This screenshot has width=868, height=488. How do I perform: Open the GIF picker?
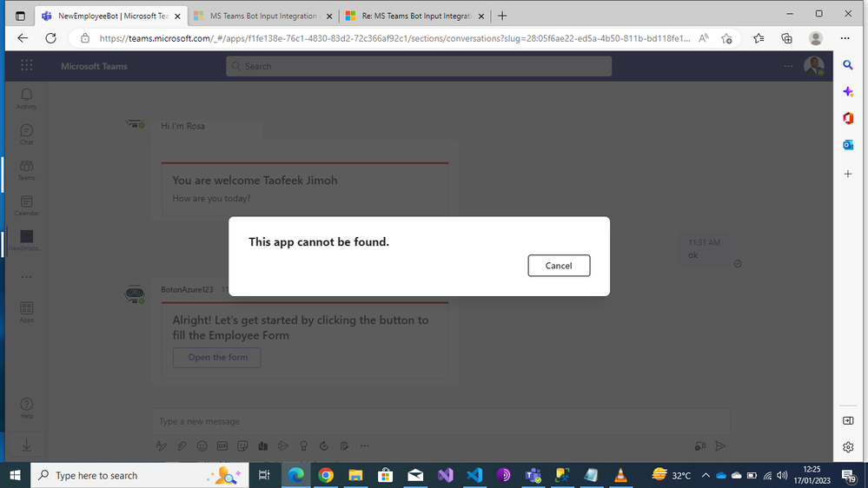coord(222,446)
